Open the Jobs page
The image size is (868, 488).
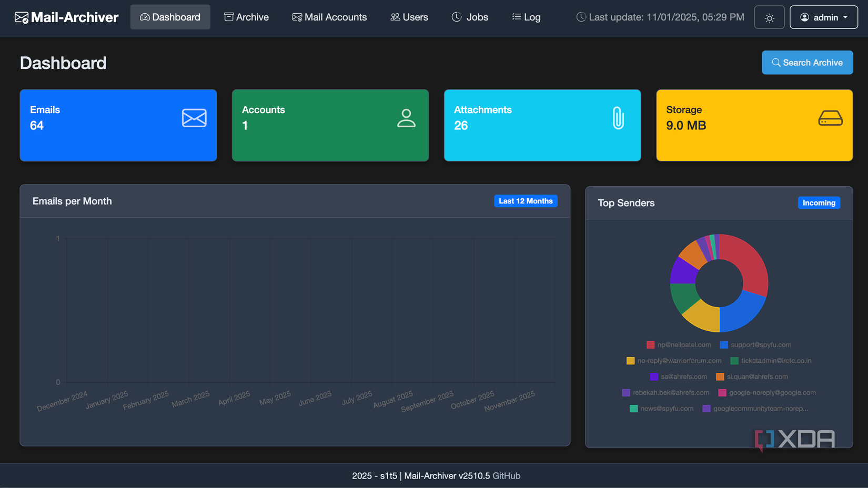(470, 17)
